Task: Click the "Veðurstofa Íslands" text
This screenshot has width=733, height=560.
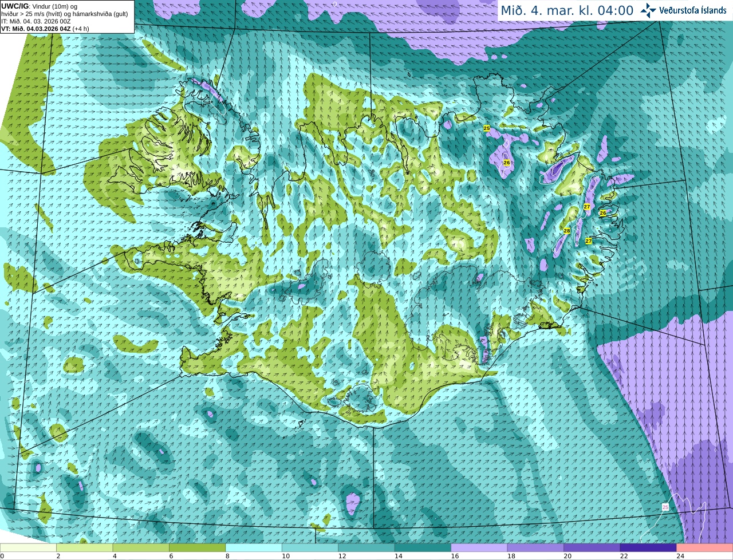Action: coord(693,10)
